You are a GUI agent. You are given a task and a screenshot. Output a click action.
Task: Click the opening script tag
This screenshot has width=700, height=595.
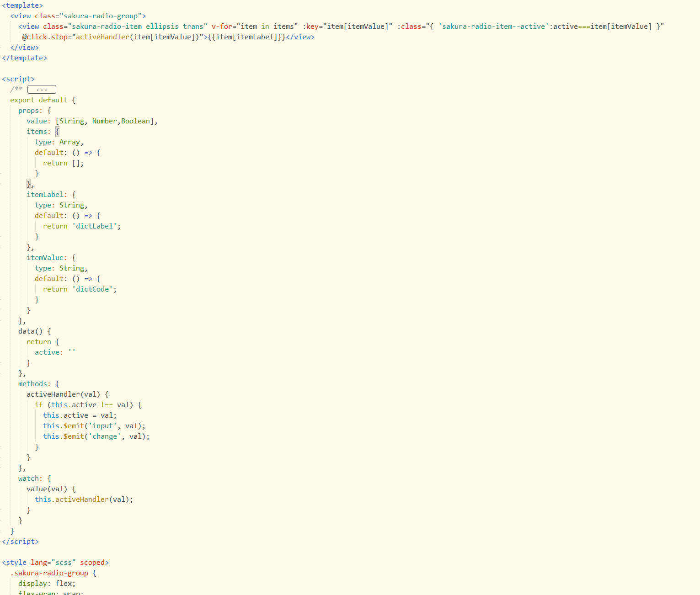click(x=18, y=79)
